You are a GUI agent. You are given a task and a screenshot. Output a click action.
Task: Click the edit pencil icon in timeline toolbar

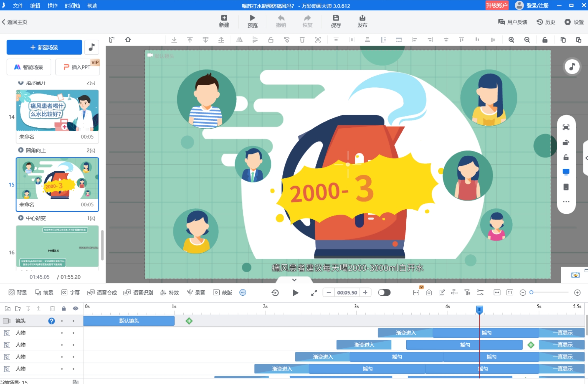pyautogui.click(x=442, y=292)
